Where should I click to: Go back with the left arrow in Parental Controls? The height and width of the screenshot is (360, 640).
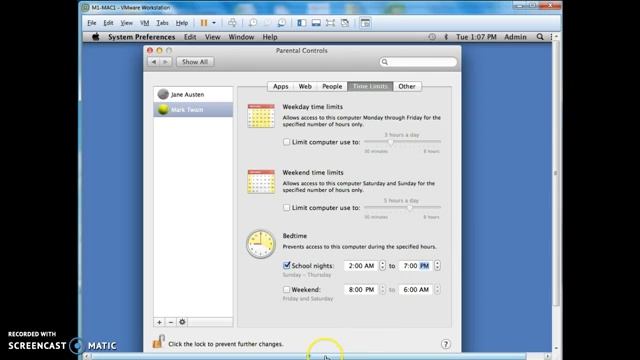pos(154,62)
